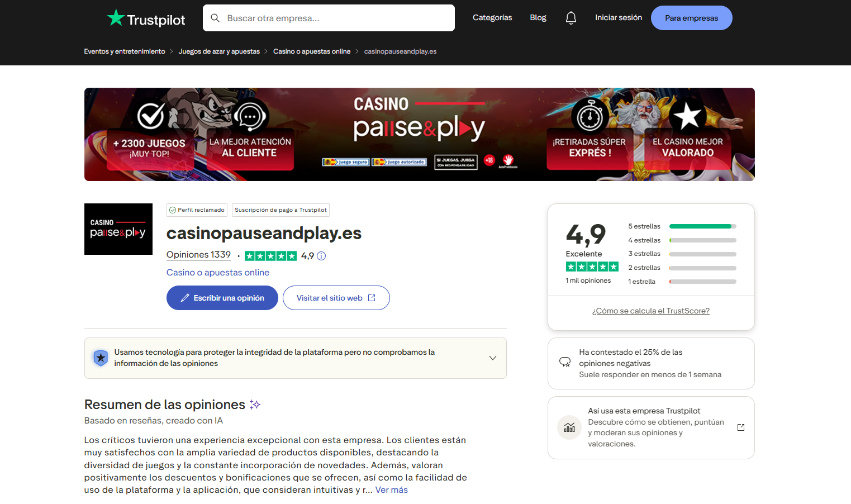851x504 pixels.
Task: Click the pencil icon on Escribir una opinión
Action: (185, 298)
